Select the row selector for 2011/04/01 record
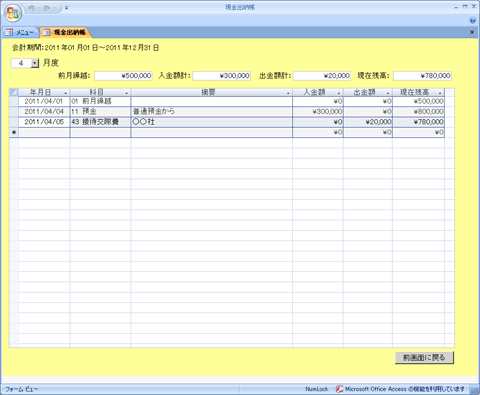 pos(14,101)
